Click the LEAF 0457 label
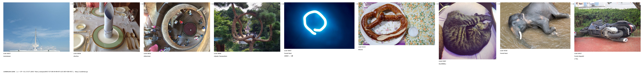 (x=578, y=53)
